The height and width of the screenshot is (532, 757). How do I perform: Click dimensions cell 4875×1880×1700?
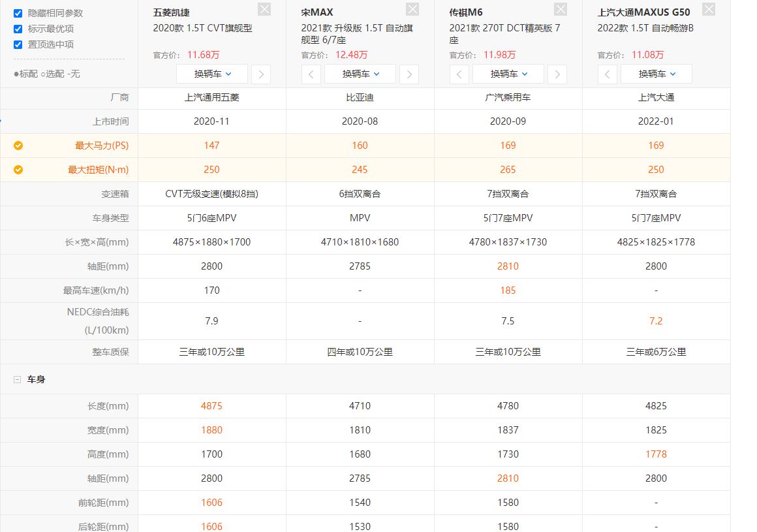pos(212,242)
